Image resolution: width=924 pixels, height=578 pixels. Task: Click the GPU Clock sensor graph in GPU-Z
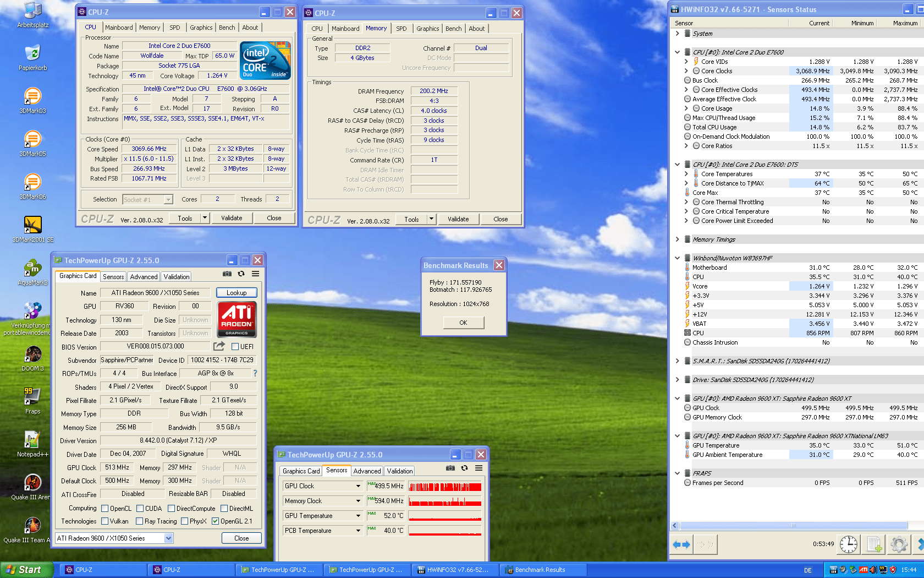[445, 486]
